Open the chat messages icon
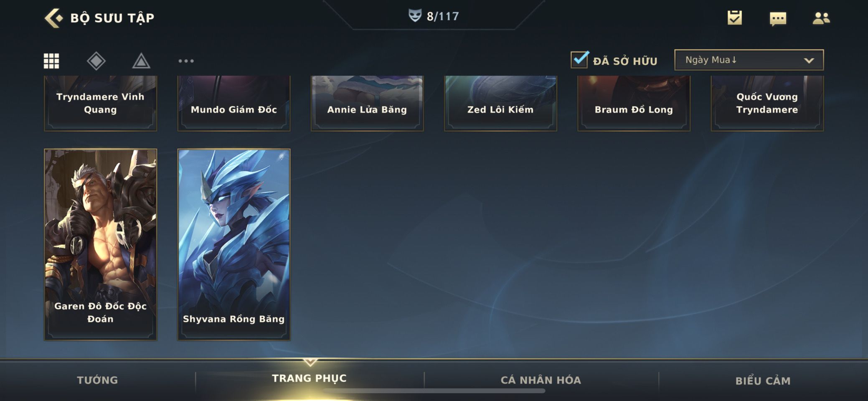 778,18
